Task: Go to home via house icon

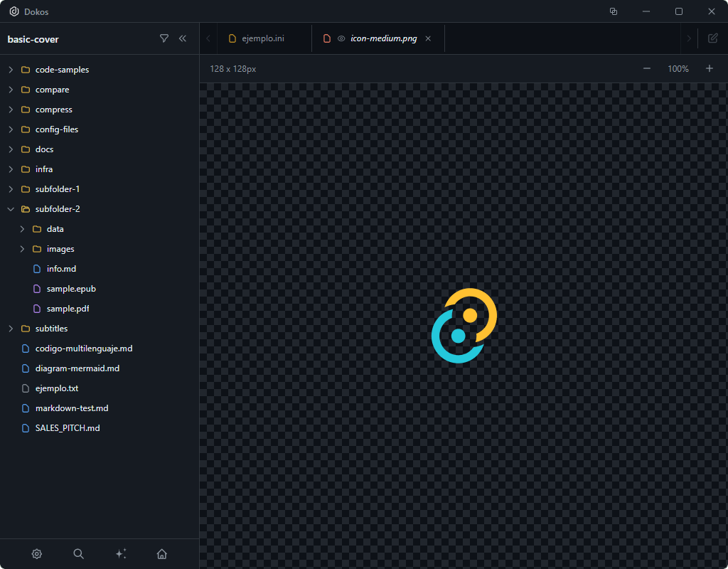Action: click(162, 554)
